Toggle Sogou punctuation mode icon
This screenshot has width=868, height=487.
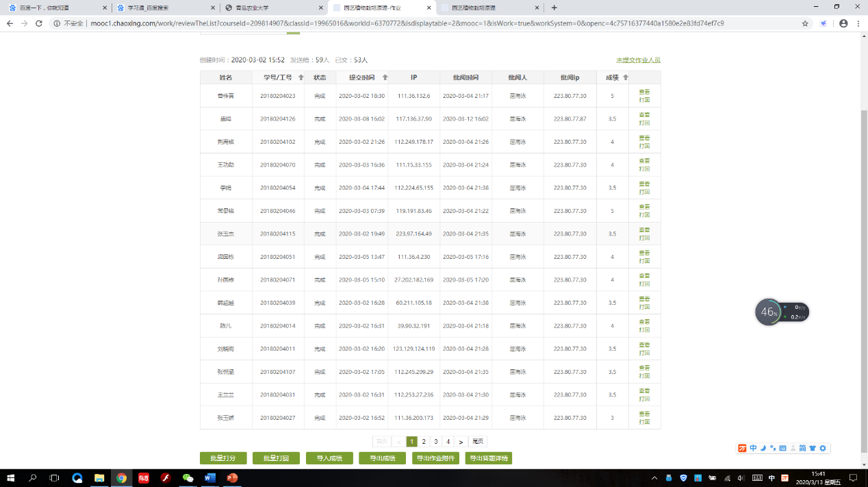point(773,448)
